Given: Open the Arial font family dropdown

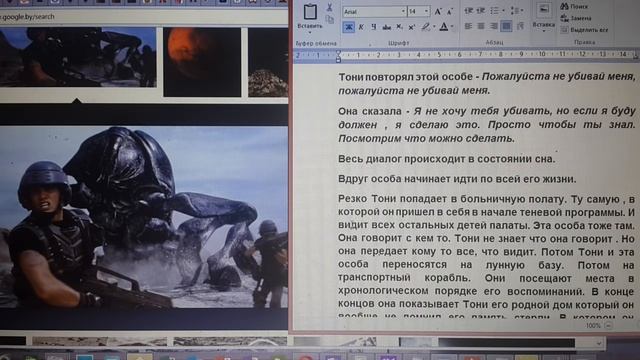Looking at the screenshot, I should coord(403,11).
